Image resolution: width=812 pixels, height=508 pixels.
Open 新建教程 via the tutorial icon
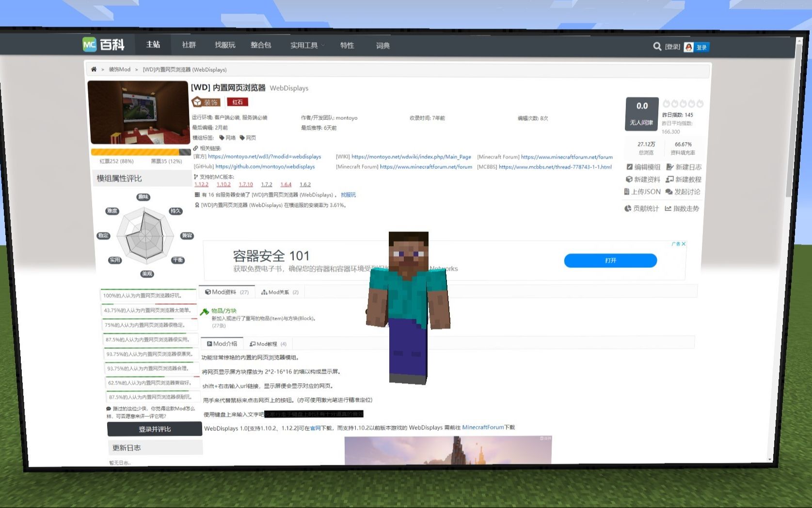point(669,180)
